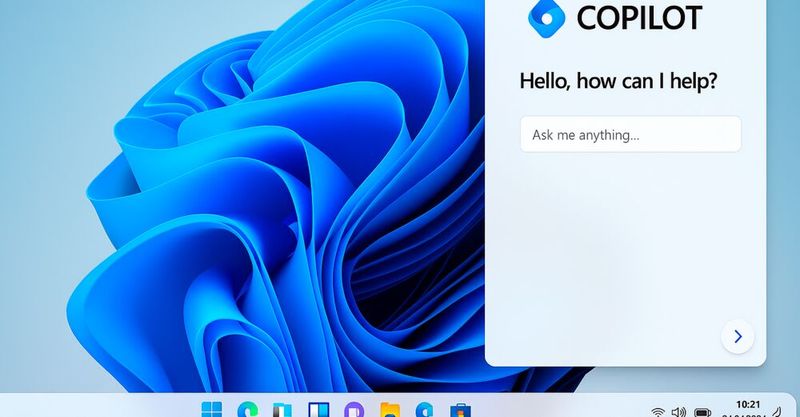Viewport: 800px width, 417px height.
Task: Open Wi-Fi network settings in tray
Action: click(658, 412)
